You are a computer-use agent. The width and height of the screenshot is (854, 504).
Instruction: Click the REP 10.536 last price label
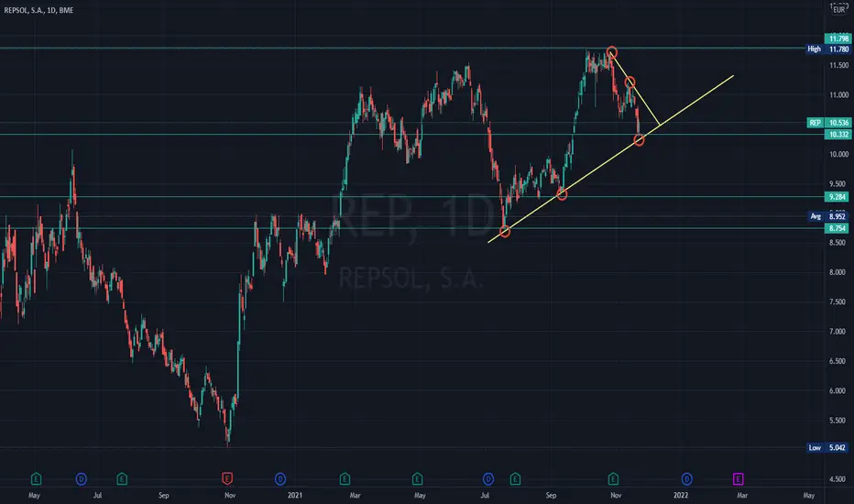(x=828, y=123)
